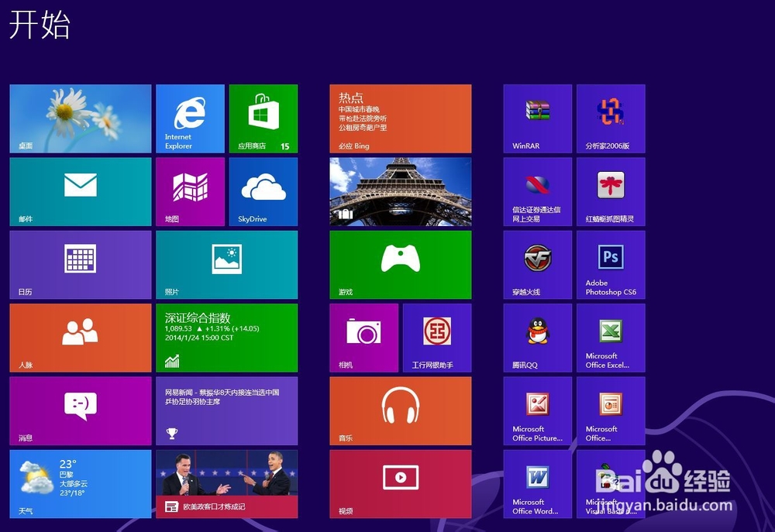Screen dimensions: 775x532
Task: Open the Weather (天气) tile showing 23°
Action: (81, 484)
